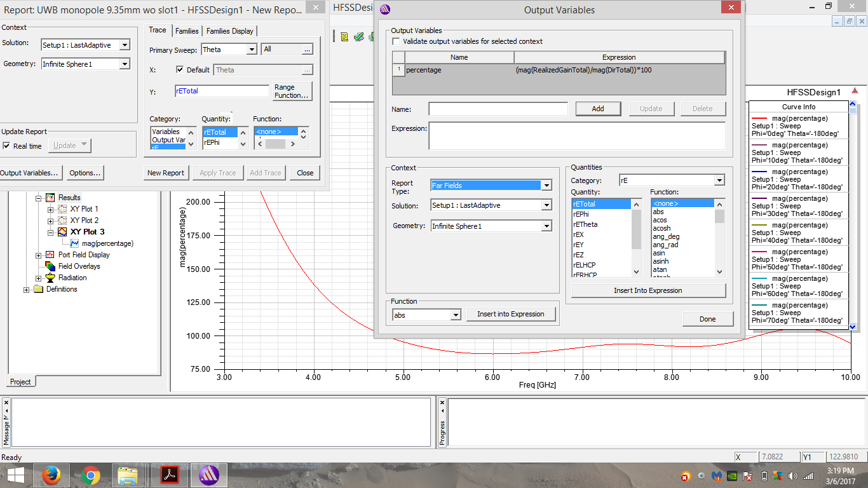The height and width of the screenshot is (488, 868).
Task: Click the Definitions folder icon
Action: pyautogui.click(x=39, y=289)
